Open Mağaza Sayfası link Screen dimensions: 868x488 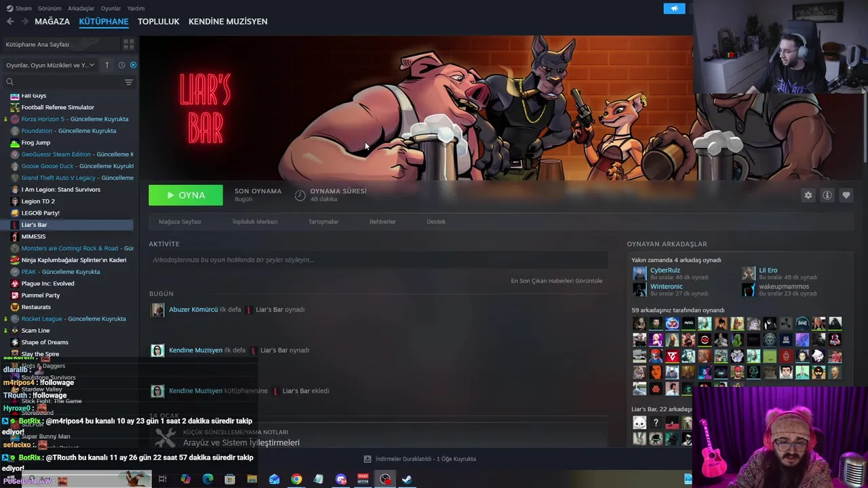(180, 222)
